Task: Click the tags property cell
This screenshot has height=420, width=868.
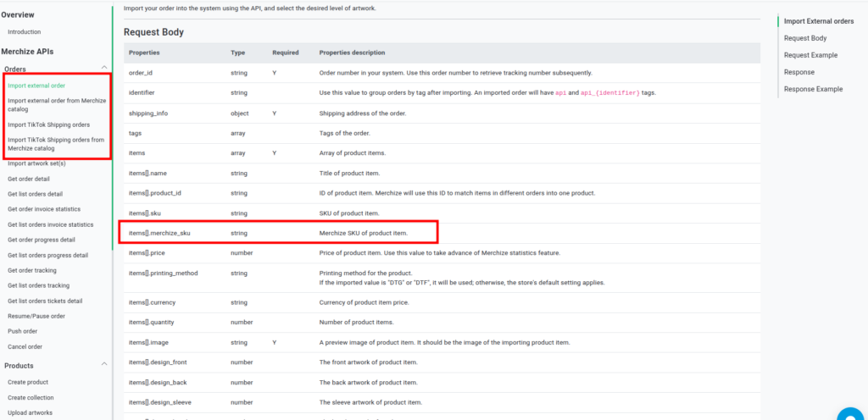Action: pyautogui.click(x=135, y=133)
